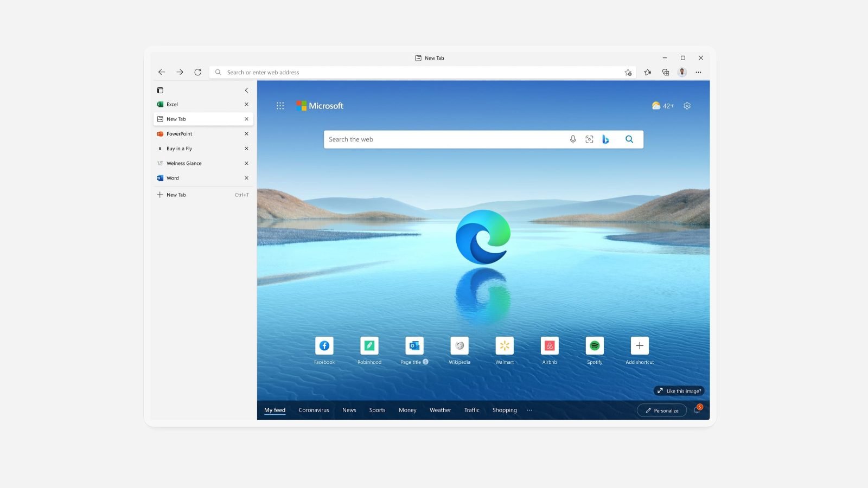Open the Spotify quick link shortcut
This screenshot has width=868, height=488.
(x=595, y=346)
